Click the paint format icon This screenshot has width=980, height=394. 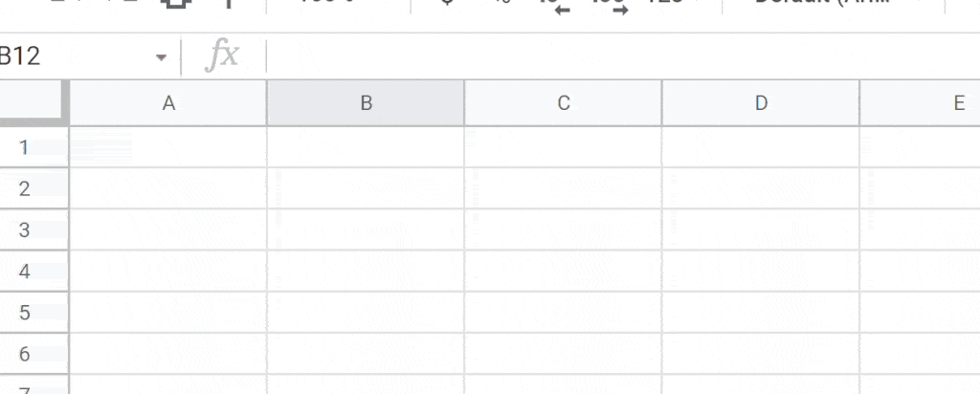229,4
